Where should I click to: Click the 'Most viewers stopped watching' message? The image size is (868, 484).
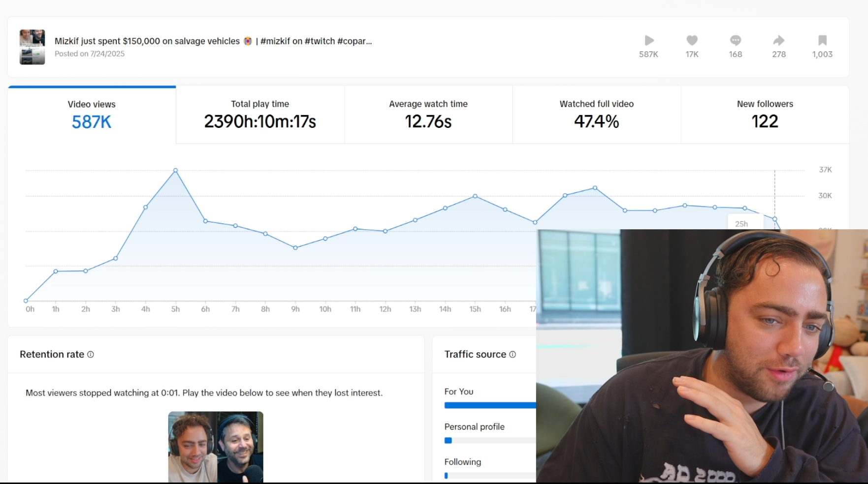click(x=204, y=393)
